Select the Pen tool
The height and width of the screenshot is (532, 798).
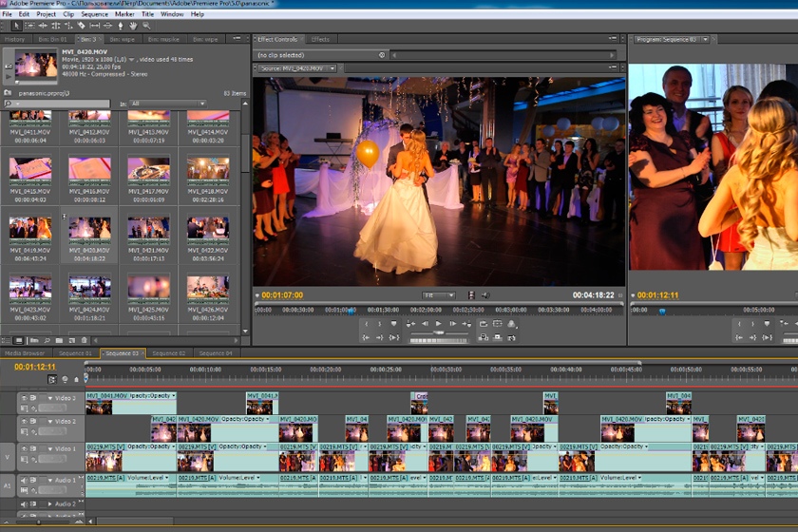click(x=120, y=26)
